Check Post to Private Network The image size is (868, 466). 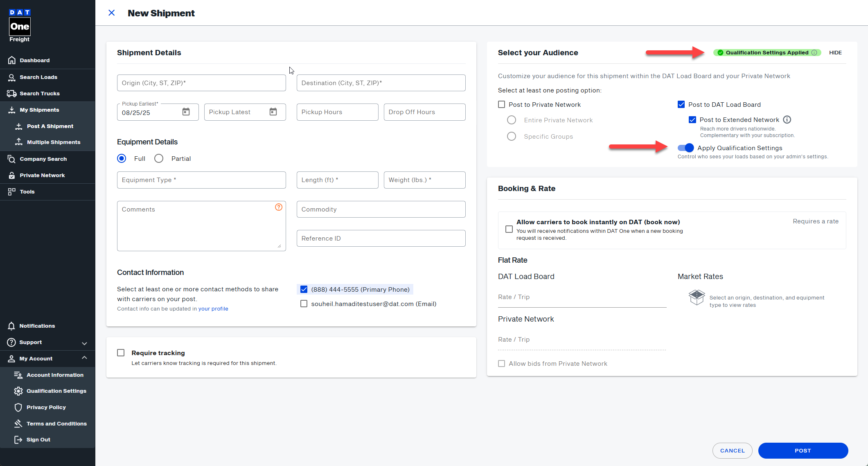501,104
